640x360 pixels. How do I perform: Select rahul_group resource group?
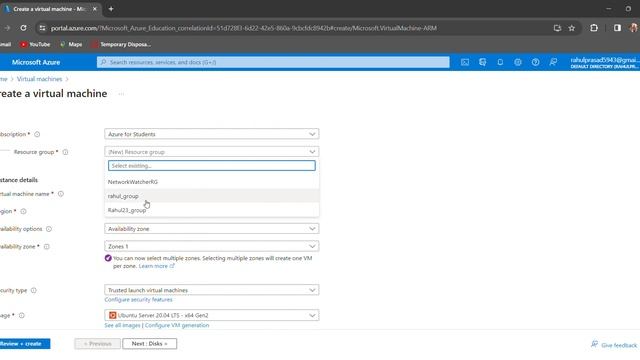[211, 196]
